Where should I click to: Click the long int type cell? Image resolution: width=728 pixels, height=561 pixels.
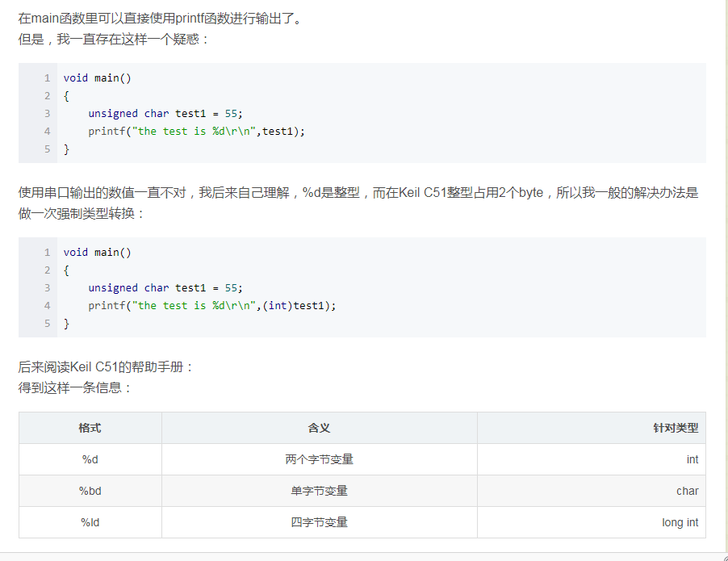click(x=678, y=522)
